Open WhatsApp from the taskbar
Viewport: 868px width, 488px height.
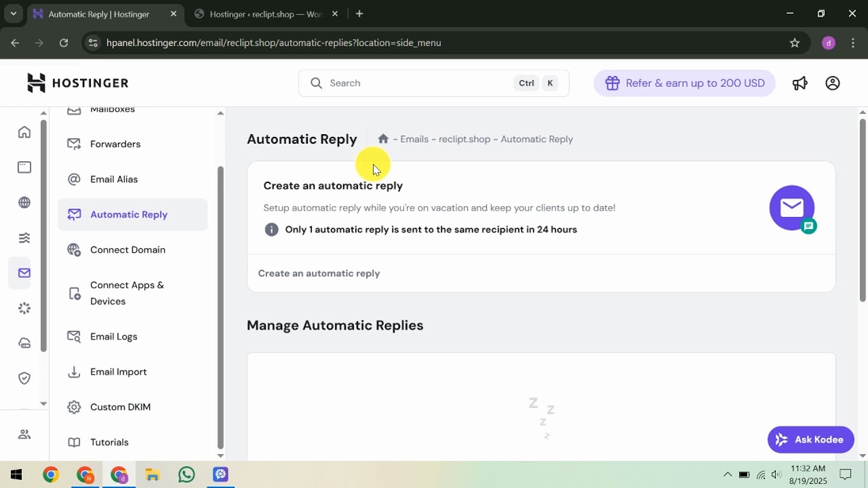tap(186, 474)
